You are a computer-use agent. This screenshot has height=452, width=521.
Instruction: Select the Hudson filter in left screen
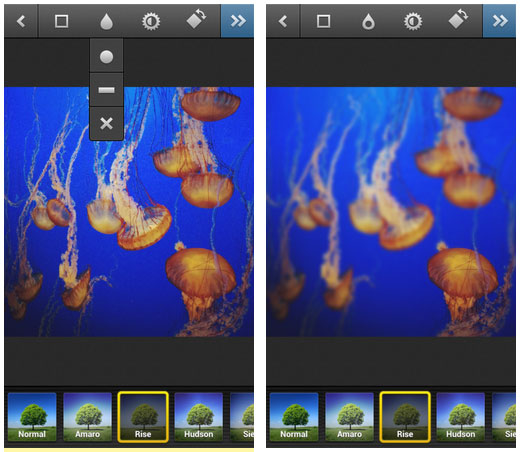click(198, 417)
